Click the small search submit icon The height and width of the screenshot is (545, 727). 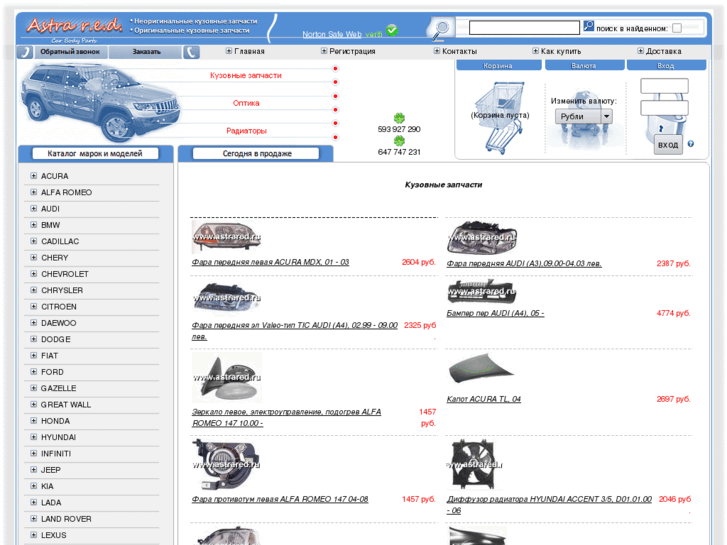[588, 26]
